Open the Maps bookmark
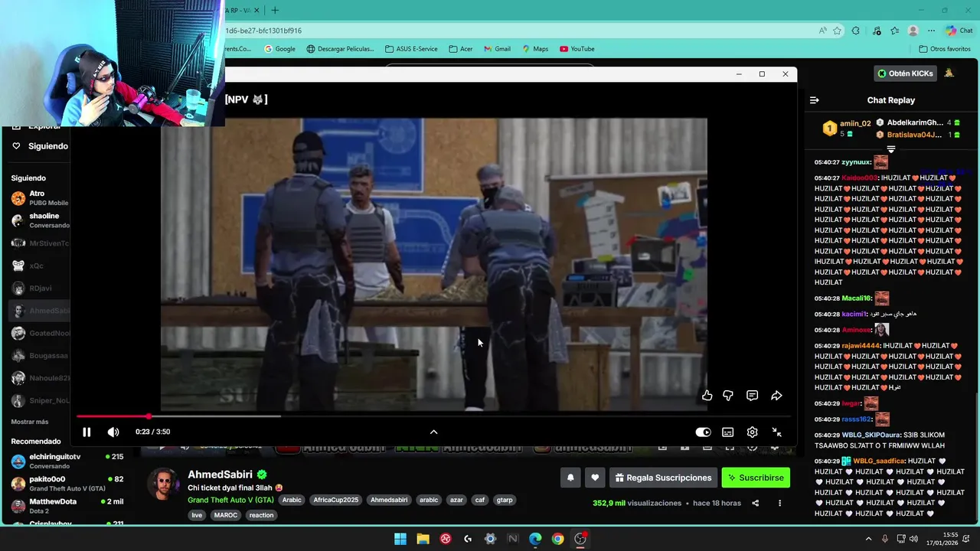 pyautogui.click(x=535, y=49)
